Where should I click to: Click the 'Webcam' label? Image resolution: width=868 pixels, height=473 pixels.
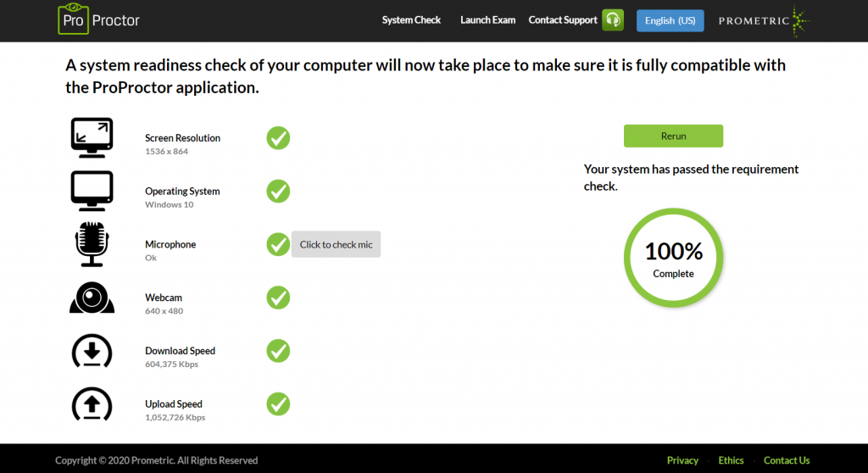164,298
